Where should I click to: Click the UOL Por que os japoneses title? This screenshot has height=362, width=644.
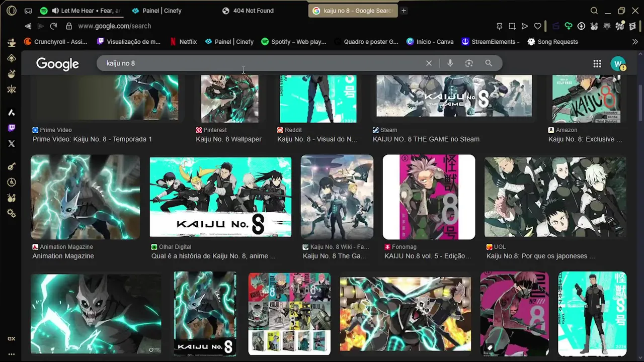[540, 256]
